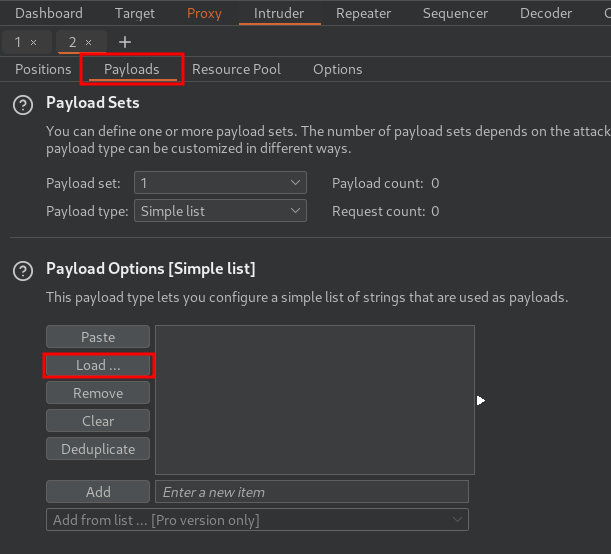This screenshot has height=554, width=611.
Task: Open the Options sub-tab
Action: 338,69
